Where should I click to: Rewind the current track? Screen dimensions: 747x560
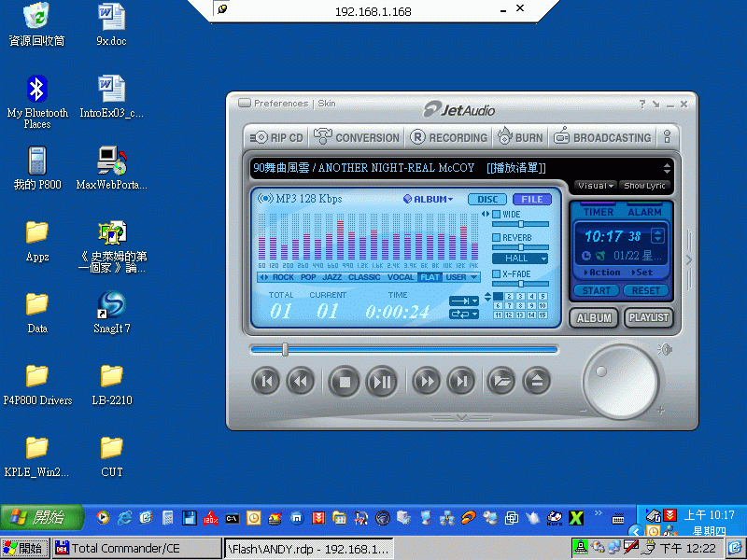pyautogui.click(x=300, y=381)
